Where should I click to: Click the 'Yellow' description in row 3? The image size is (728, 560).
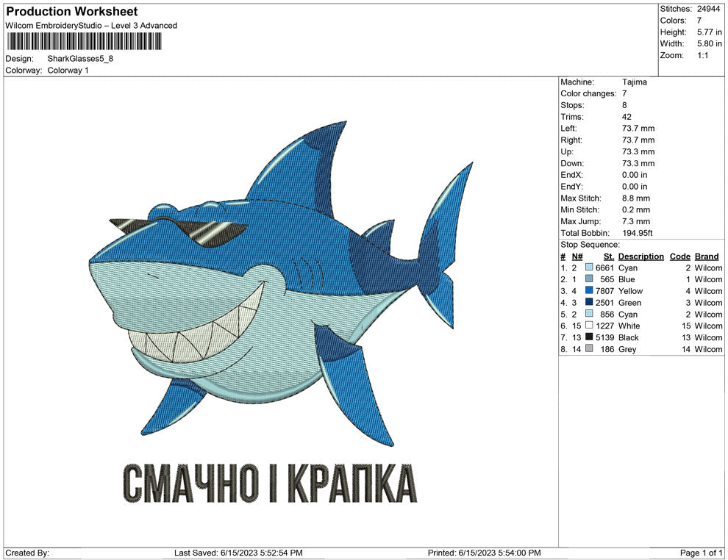630,291
